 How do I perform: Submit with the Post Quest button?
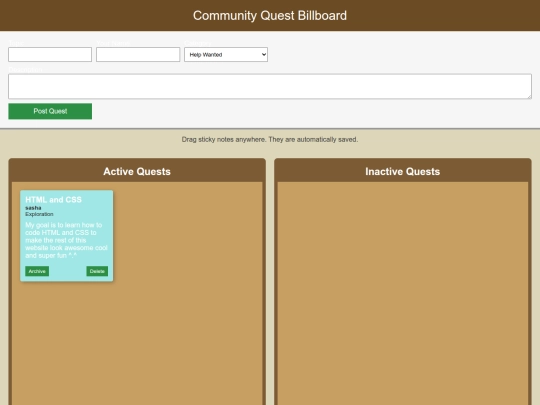pos(50,111)
